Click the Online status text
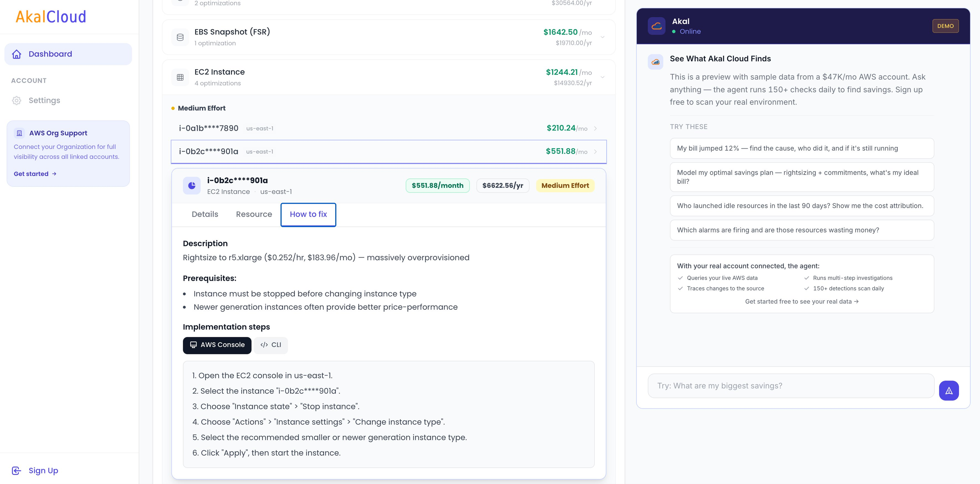Screen dimensions: 980x484 click(x=690, y=32)
